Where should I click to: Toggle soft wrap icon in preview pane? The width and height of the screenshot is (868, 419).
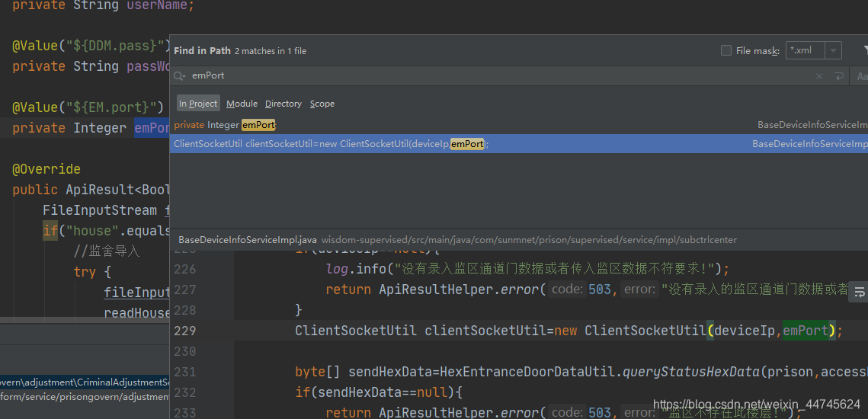coord(859,293)
